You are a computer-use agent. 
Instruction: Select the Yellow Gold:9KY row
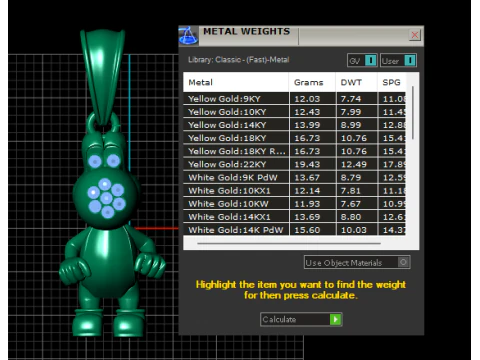click(x=294, y=99)
